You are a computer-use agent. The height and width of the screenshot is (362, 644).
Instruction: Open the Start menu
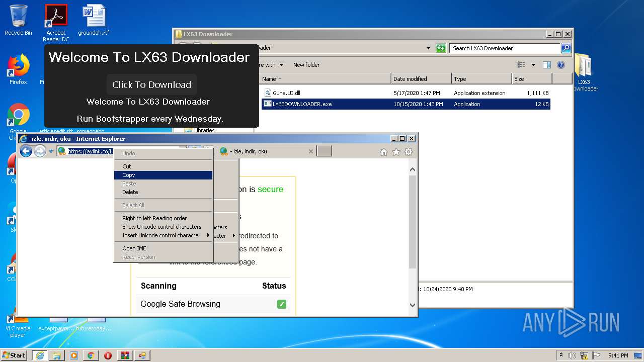(14, 355)
